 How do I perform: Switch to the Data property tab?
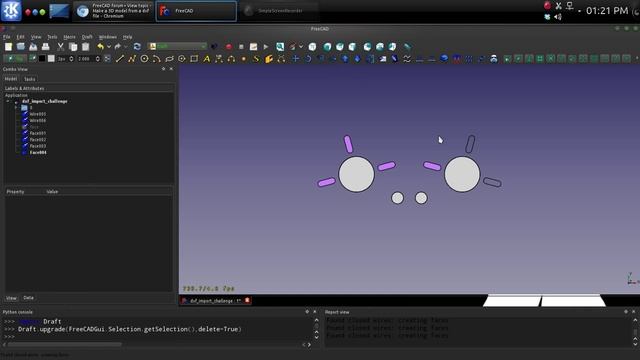[29, 298]
